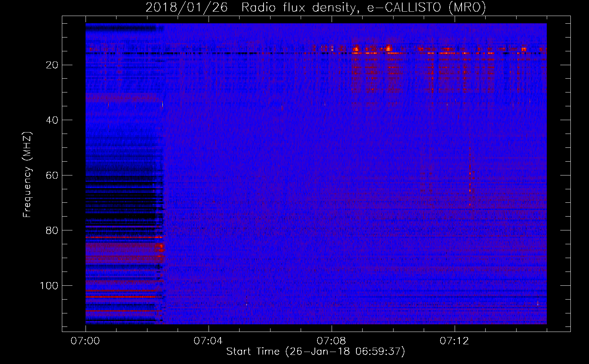The height and width of the screenshot is (364, 589).
Task: Click the 'Frequency (MHZ)' axis label
Action: [x=27, y=174]
